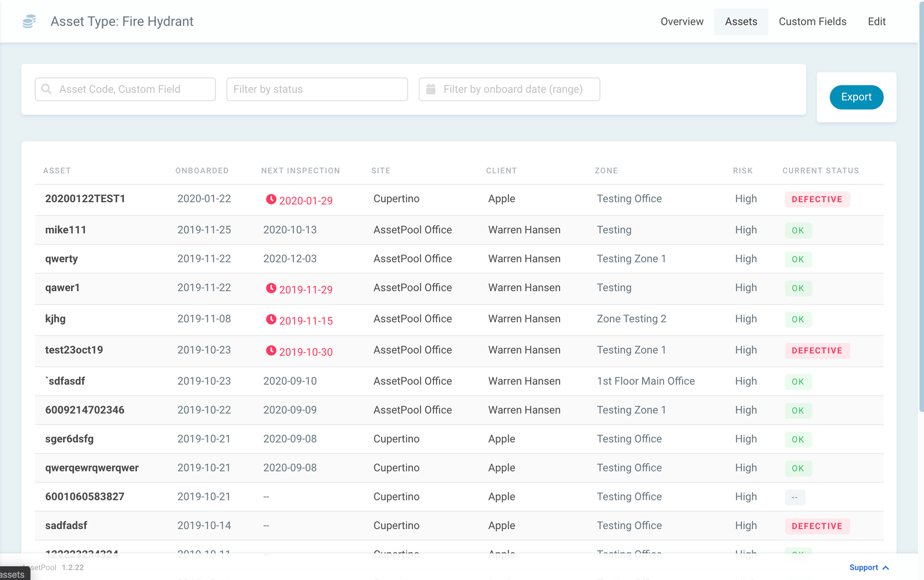Screen dimensions: 924x580
Task: Click the ZONE column header
Action: coord(606,170)
